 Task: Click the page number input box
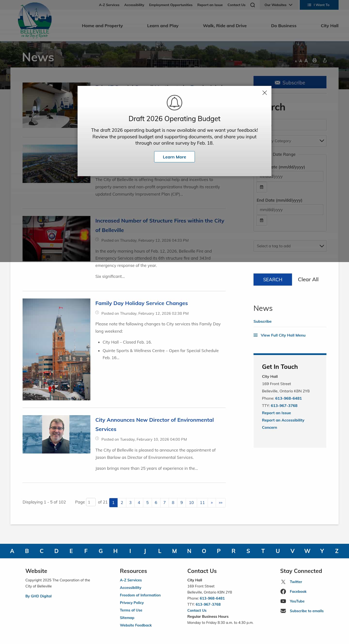(x=91, y=502)
